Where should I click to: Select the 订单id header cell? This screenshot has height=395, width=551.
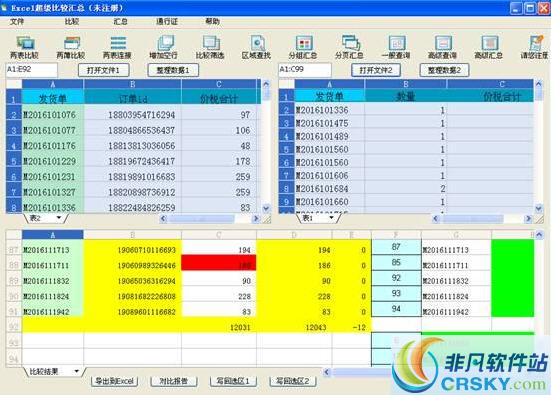pyautogui.click(x=133, y=97)
